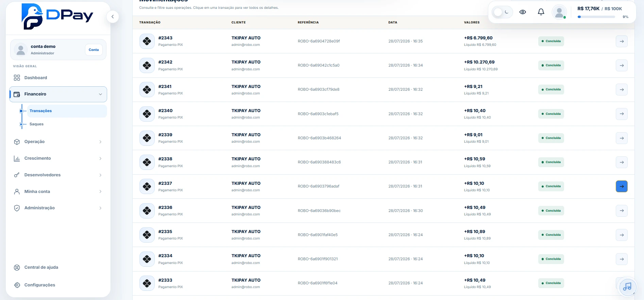Click the PIX icon for transaction #2343
This screenshot has width=644, height=300.
point(147,41)
